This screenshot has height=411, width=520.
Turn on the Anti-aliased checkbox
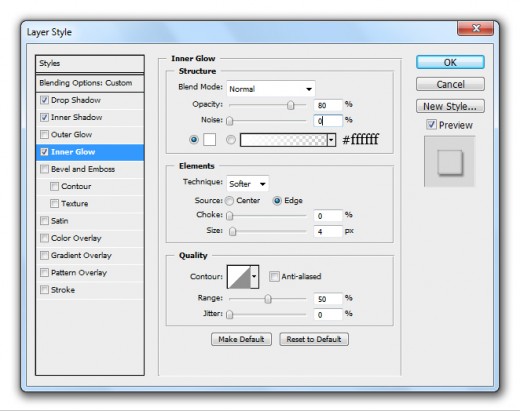click(x=274, y=276)
